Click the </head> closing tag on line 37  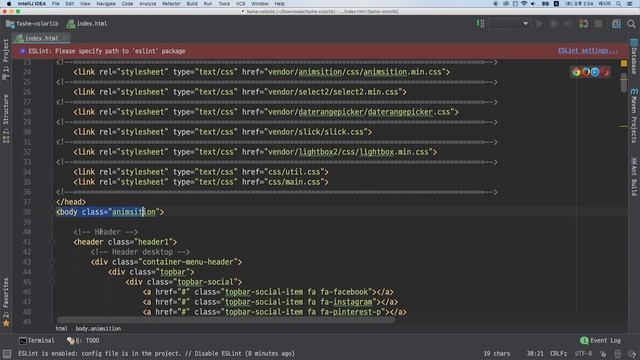pos(71,202)
